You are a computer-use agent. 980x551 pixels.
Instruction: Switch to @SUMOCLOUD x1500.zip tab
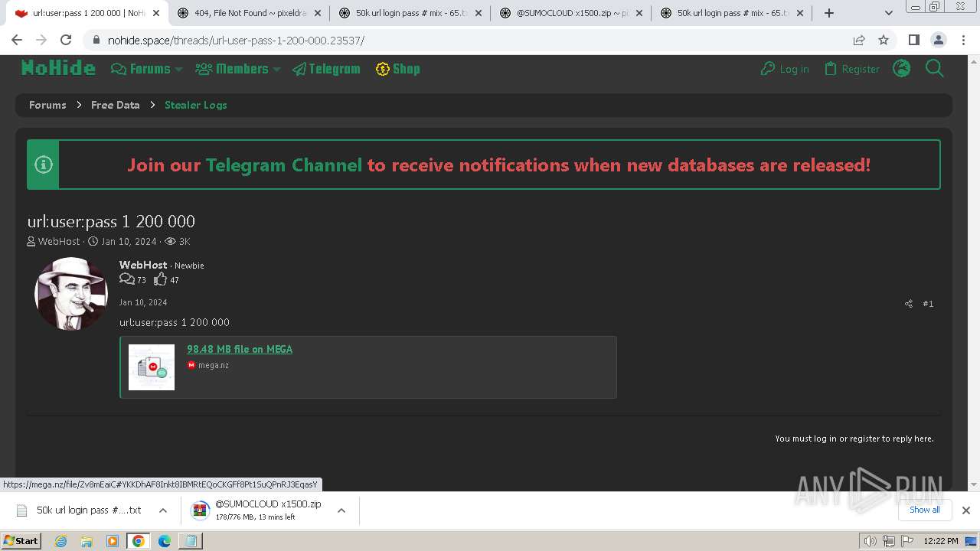(x=570, y=13)
